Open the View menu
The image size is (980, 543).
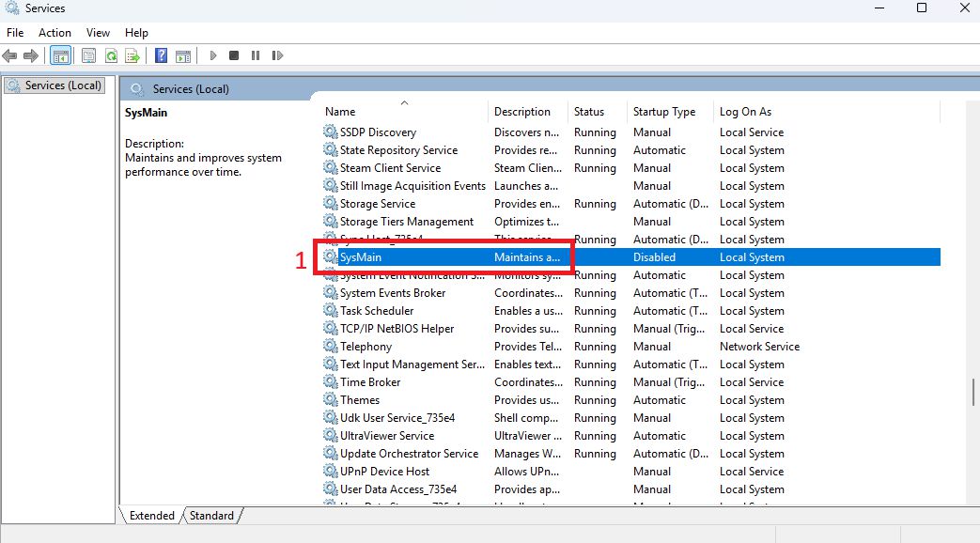(x=98, y=33)
